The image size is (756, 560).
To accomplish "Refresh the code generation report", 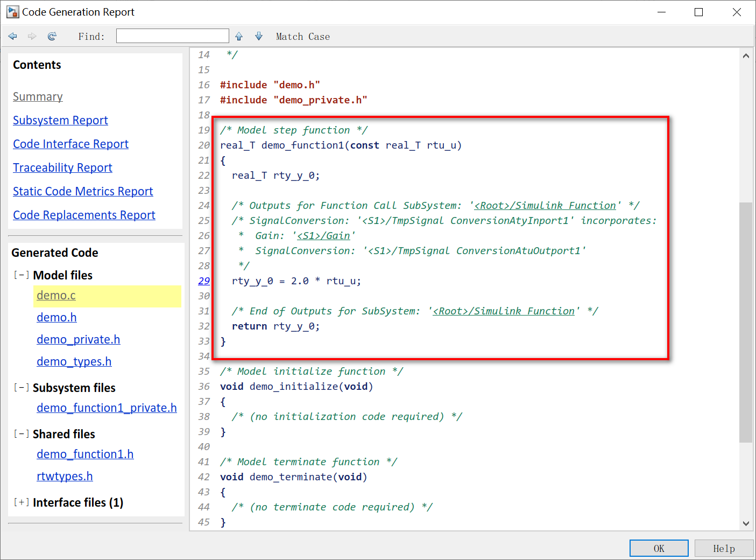I will (52, 36).
